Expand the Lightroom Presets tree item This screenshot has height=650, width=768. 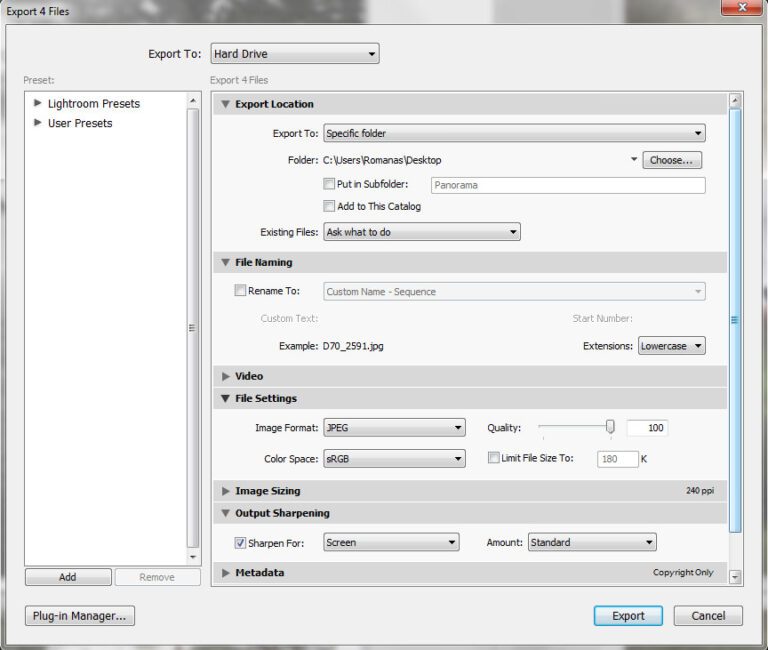[38, 103]
